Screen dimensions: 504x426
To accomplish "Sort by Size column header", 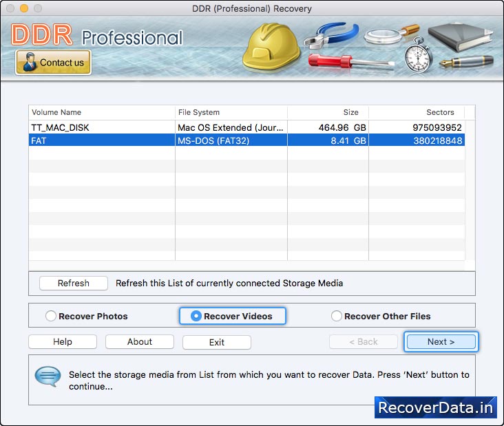I will [328, 112].
